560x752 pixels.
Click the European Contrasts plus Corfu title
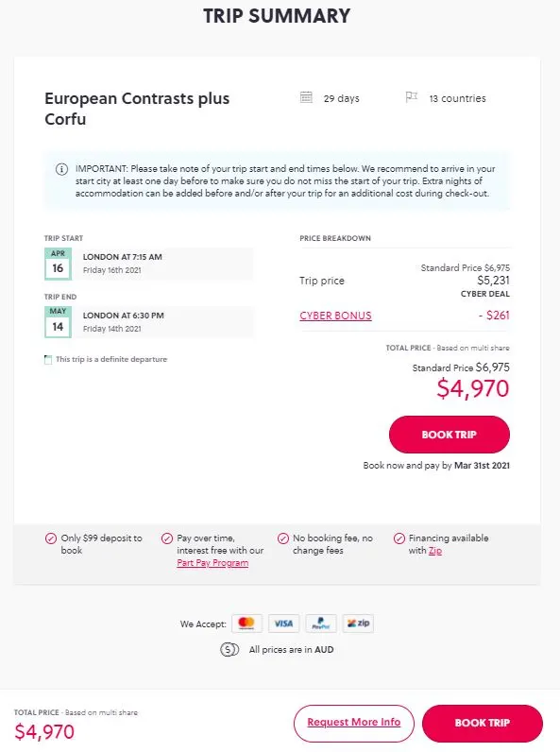pyautogui.click(x=137, y=109)
